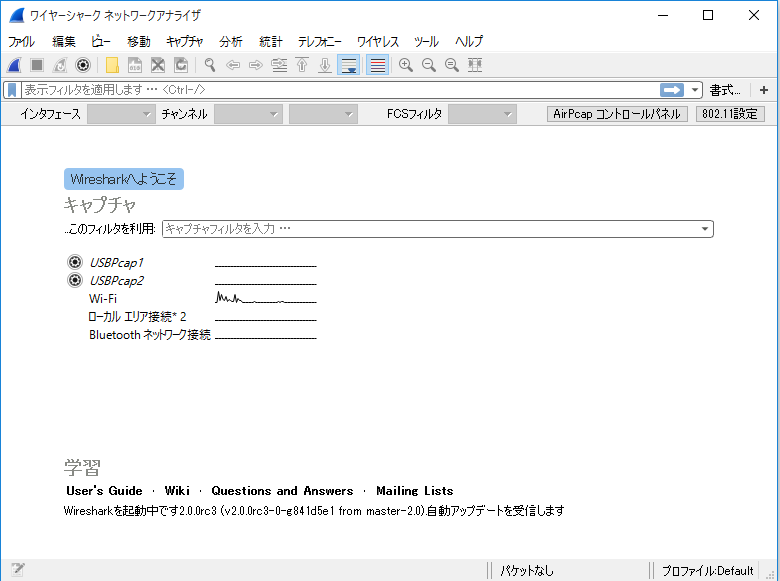Open the FCSフィルタ dropdown
The height and width of the screenshot is (581, 780).
coord(482,114)
